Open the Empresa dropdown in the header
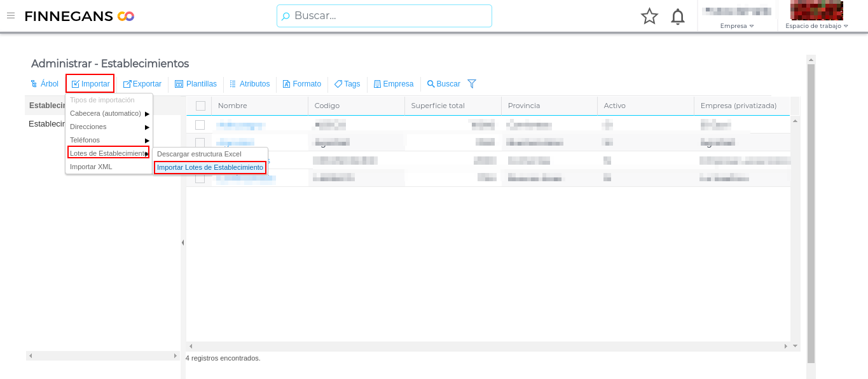Screen dimensions: 868x379 737,26
